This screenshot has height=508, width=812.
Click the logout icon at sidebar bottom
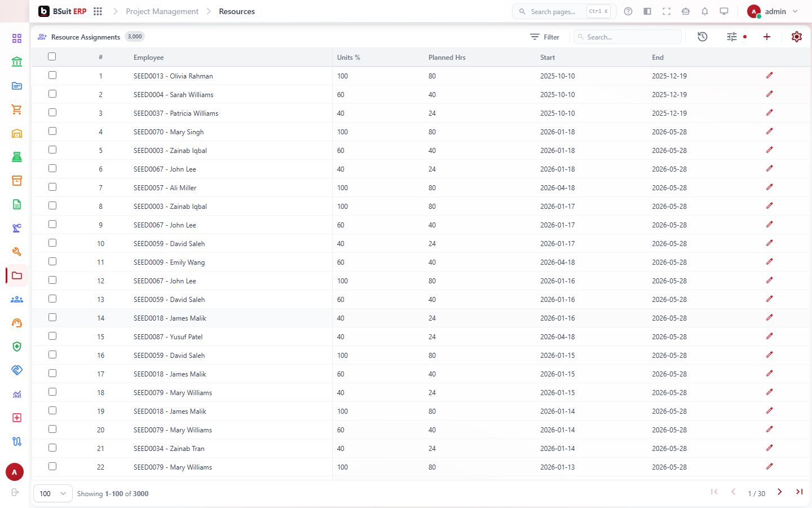15,492
